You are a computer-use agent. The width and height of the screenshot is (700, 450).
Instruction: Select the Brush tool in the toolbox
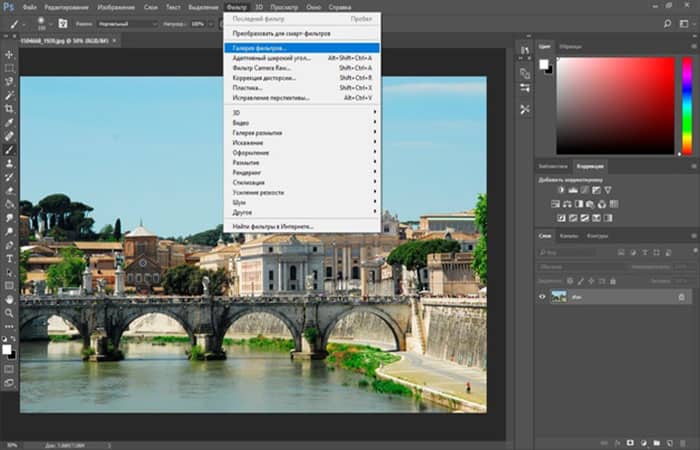[9, 150]
